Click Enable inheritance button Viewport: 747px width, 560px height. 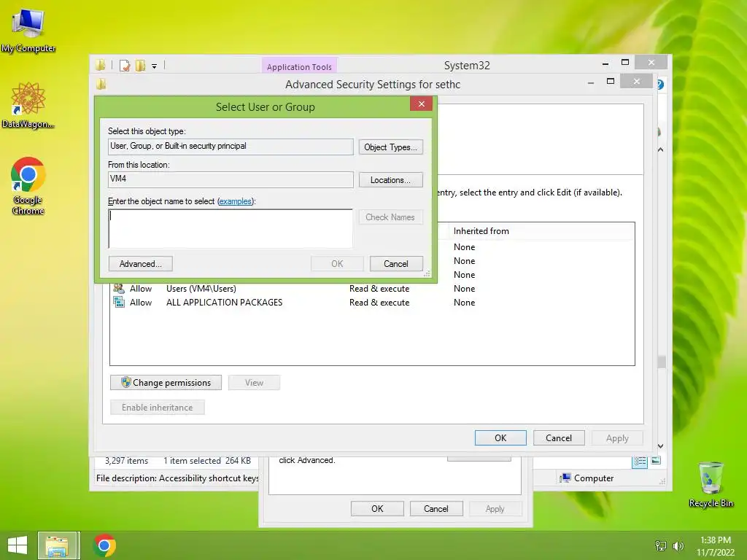[158, 408]
